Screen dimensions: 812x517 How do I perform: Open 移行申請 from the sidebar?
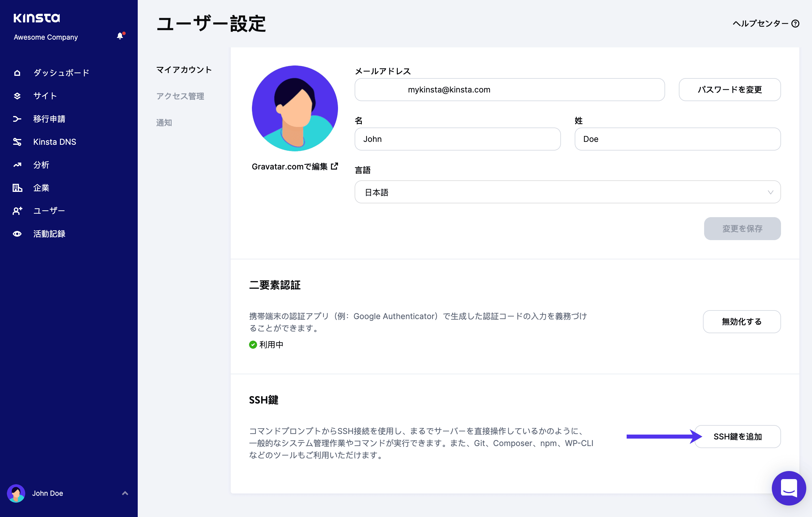coord(17,119)
